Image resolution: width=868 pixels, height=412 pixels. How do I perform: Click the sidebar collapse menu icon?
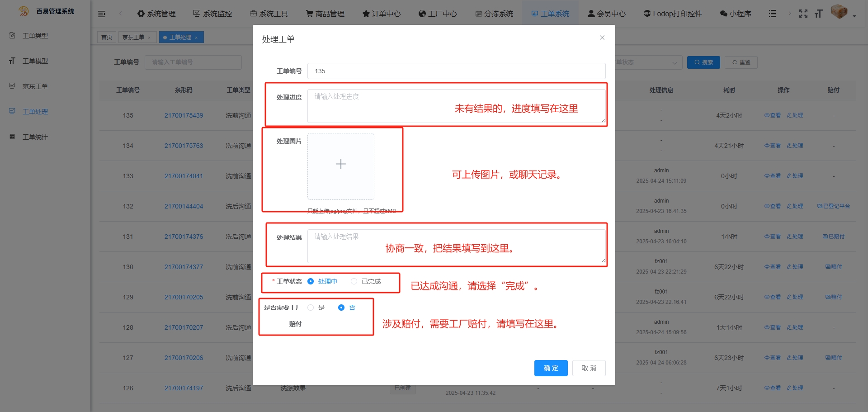coord(102,14)
